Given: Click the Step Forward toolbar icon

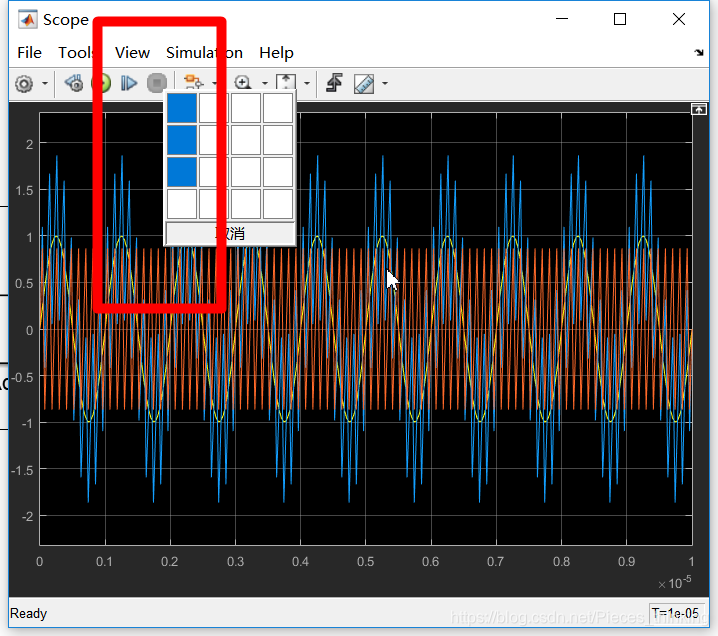Looking at the screenshot, I should tap(129, 83).
